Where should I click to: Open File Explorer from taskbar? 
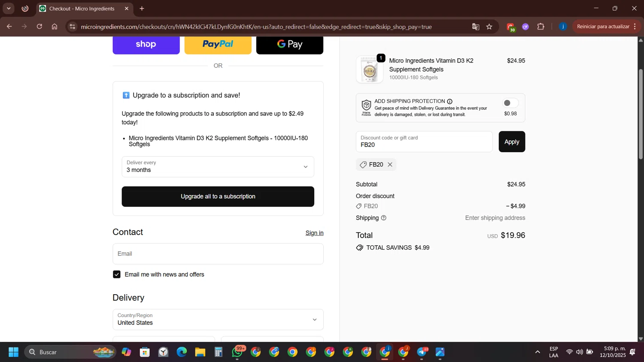200,352
